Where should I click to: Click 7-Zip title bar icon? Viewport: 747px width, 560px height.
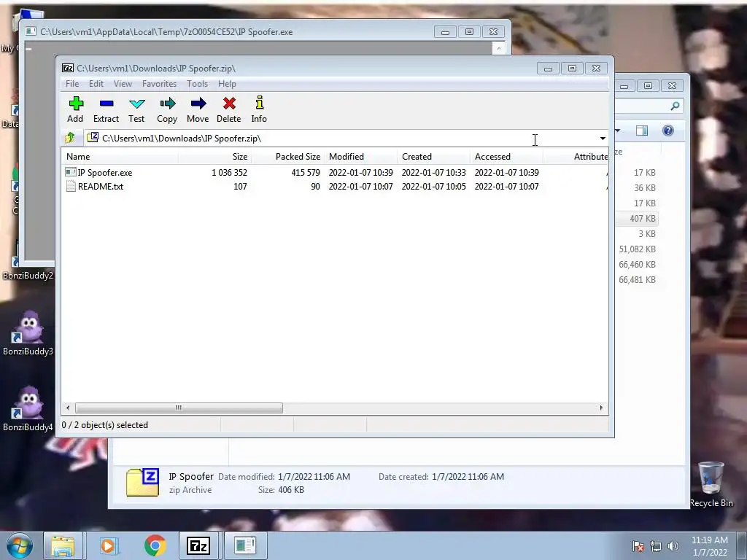(68, 68)
